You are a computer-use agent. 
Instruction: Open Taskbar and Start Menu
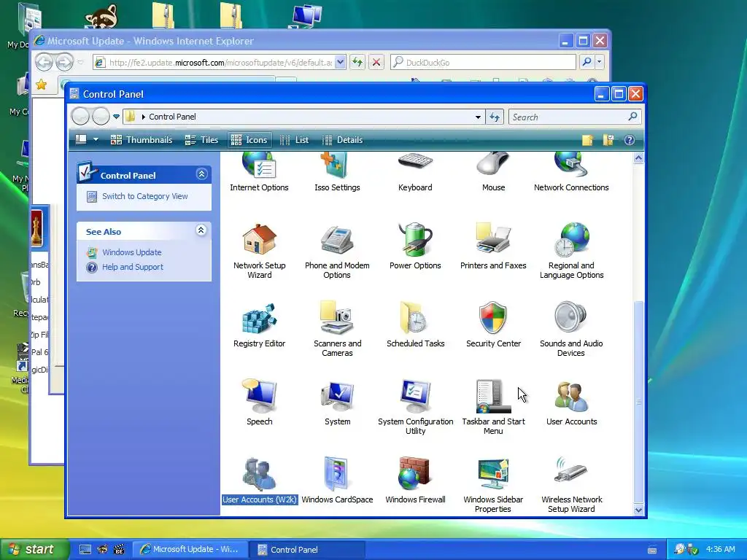(x=493, y=407)
